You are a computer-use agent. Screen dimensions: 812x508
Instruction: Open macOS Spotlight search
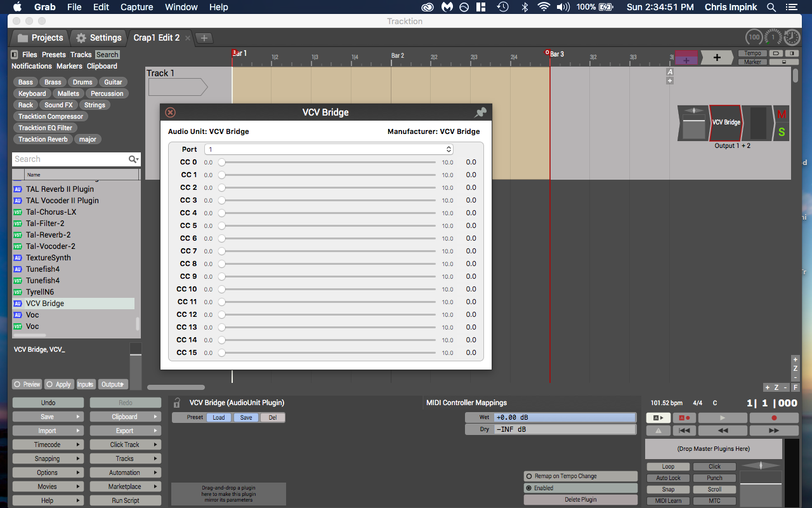click(x=771, y=7)
